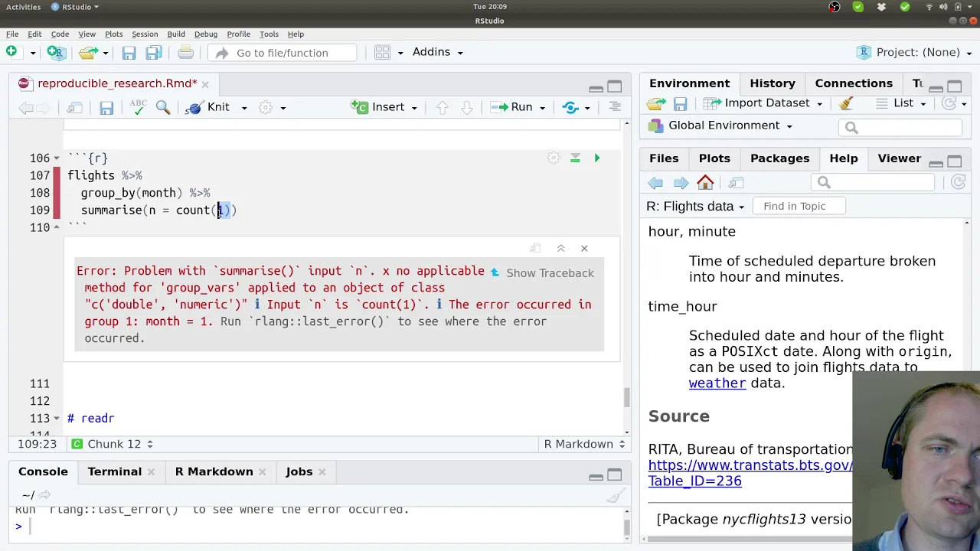Viewport: 980px width, 551px height.
Task: Switch to the Plots tab
Action: tap(714, 158)
